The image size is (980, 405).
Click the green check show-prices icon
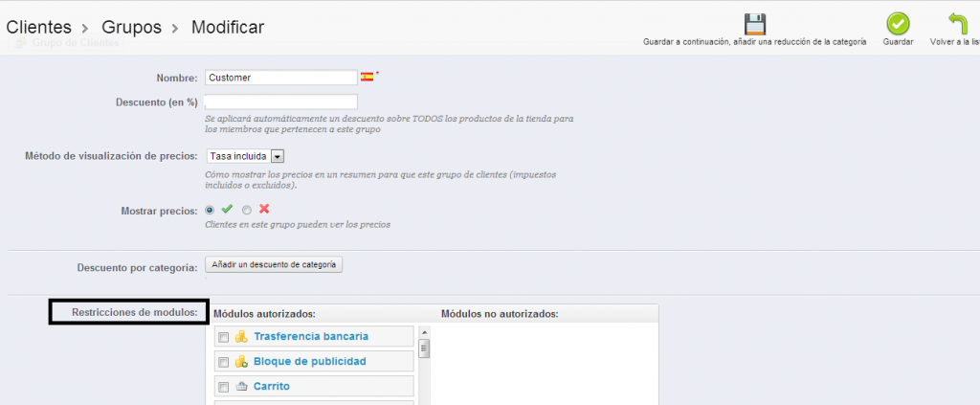[x=227, y=209]
